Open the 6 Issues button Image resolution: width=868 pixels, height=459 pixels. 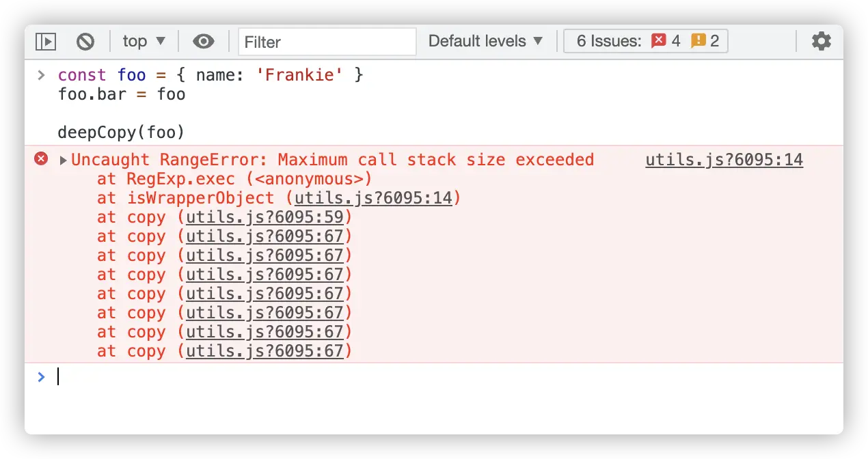coord(645,41)
